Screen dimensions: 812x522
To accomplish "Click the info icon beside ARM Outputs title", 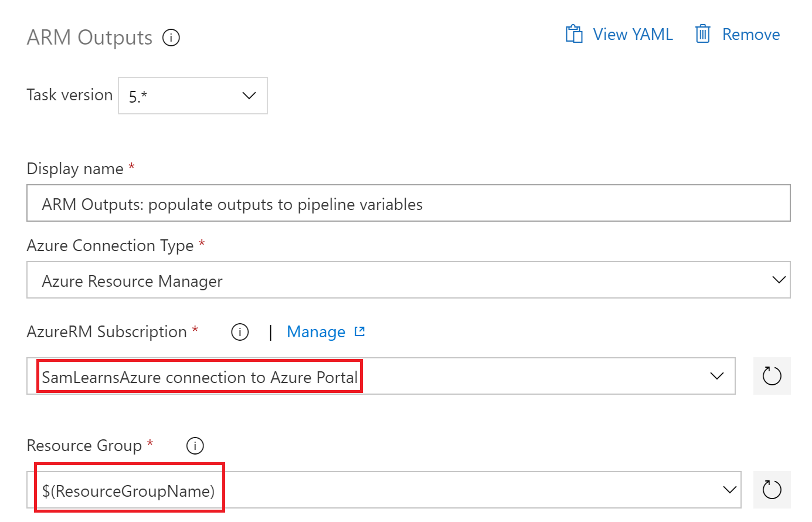I will (171, 38).
